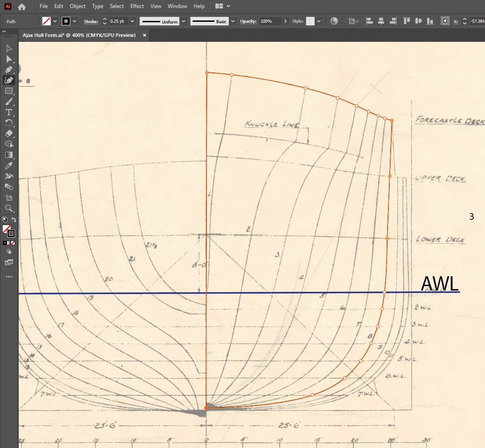Toggle the toolbar expand double-arrow
The image size is (485, 448).
click(x=4, y=32)
